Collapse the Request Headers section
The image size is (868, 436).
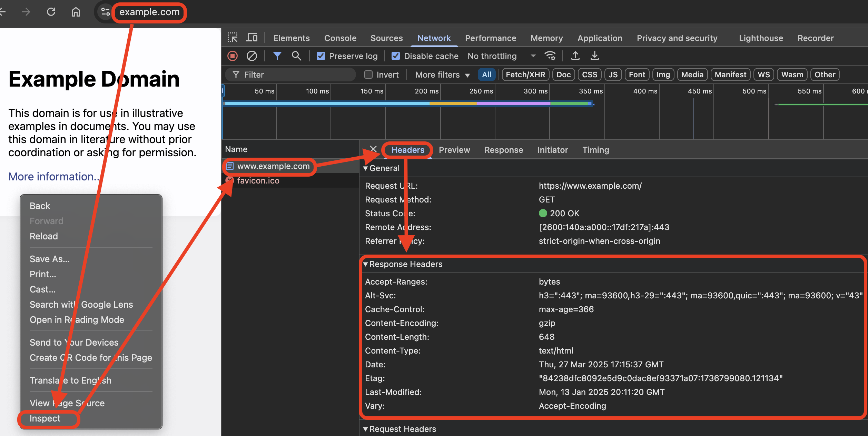(365, 429)
